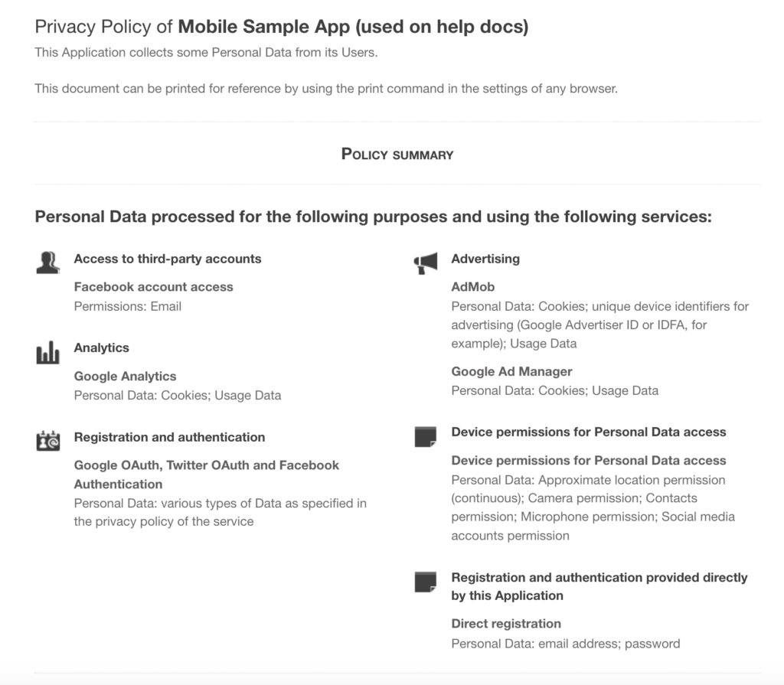Expand Device permissions for Personal Data access details

coord(588,461)
